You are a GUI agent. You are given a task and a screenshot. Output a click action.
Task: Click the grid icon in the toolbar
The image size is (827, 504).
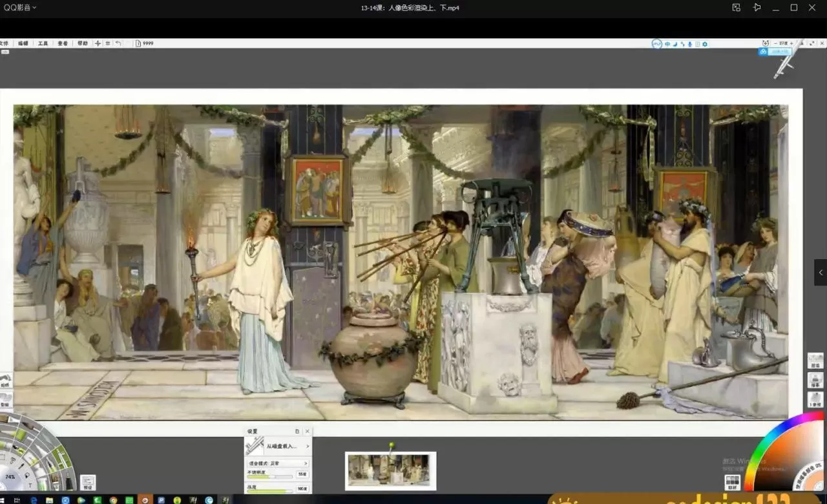click(107, 43)
